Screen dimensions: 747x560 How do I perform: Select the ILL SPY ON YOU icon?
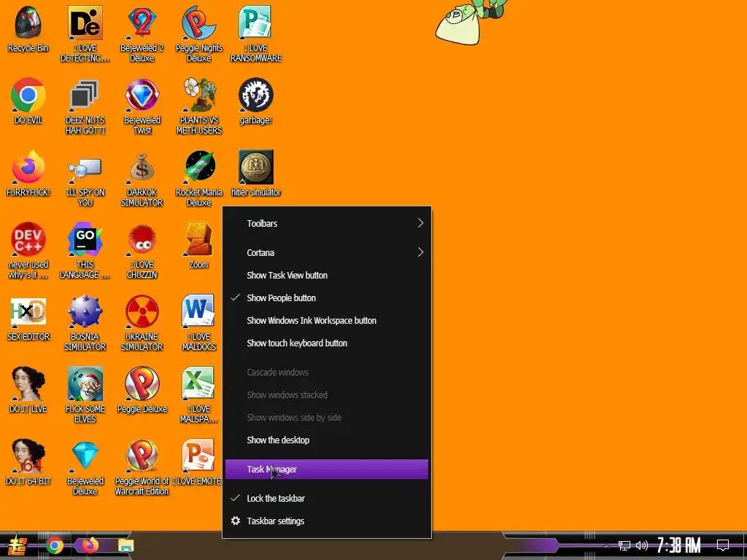[85, 167]
